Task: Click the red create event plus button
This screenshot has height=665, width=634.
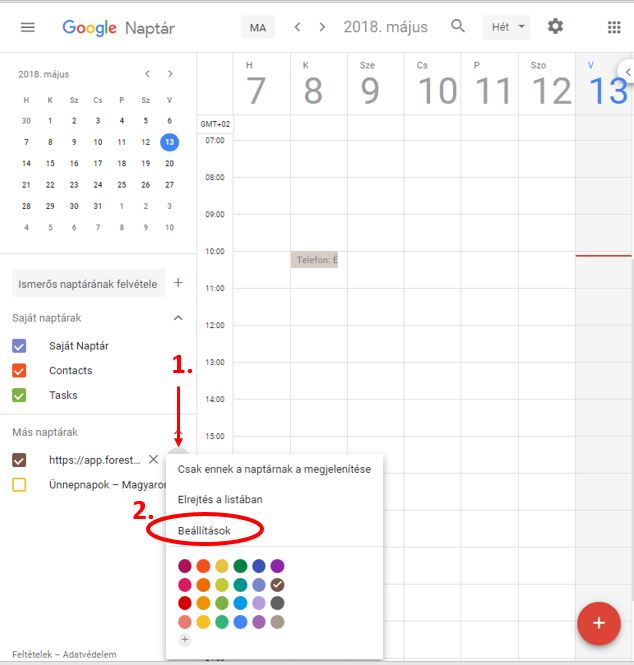Action: [598, 623]
